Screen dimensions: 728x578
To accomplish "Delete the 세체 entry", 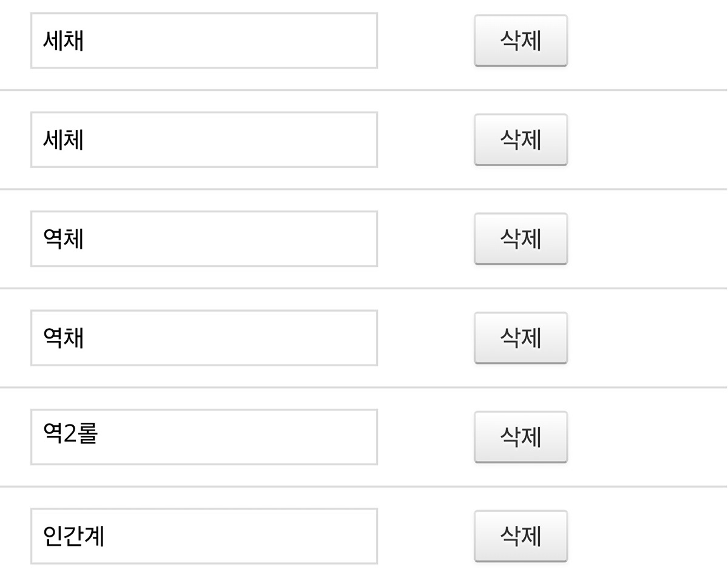I will [x=521, y=139].
